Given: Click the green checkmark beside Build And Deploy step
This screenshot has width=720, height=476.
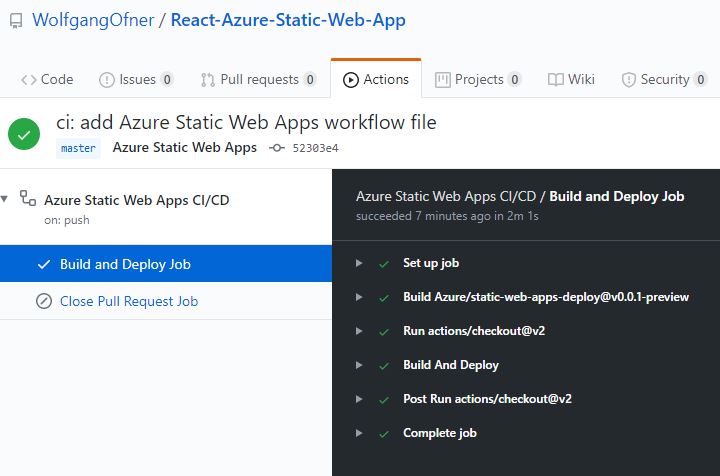Looking at the screenshot, I should (x=384, y=365).
